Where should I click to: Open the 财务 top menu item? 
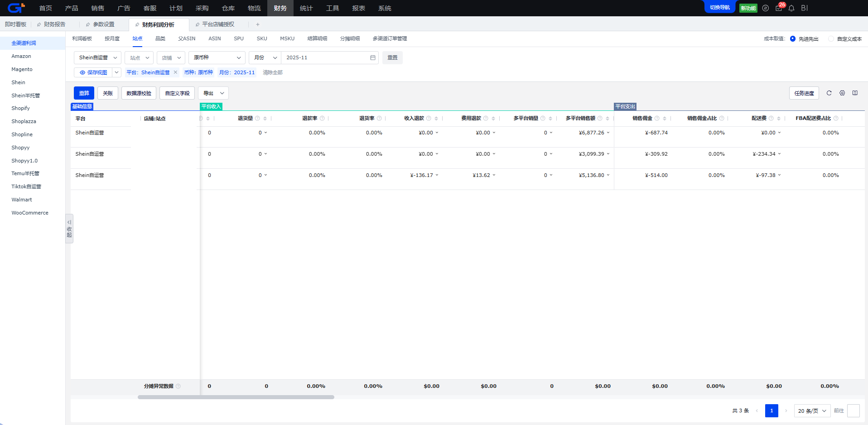tap(280, 8)
